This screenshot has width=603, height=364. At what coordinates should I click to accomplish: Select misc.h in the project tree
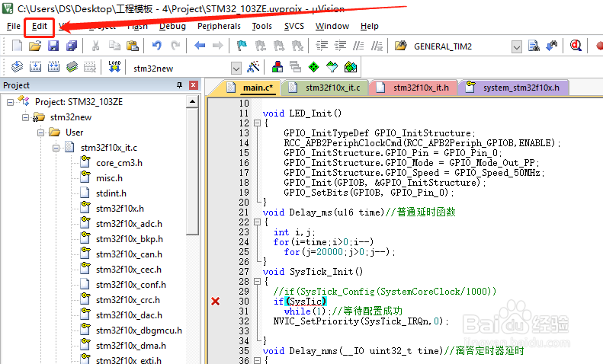tap(109, 178)
